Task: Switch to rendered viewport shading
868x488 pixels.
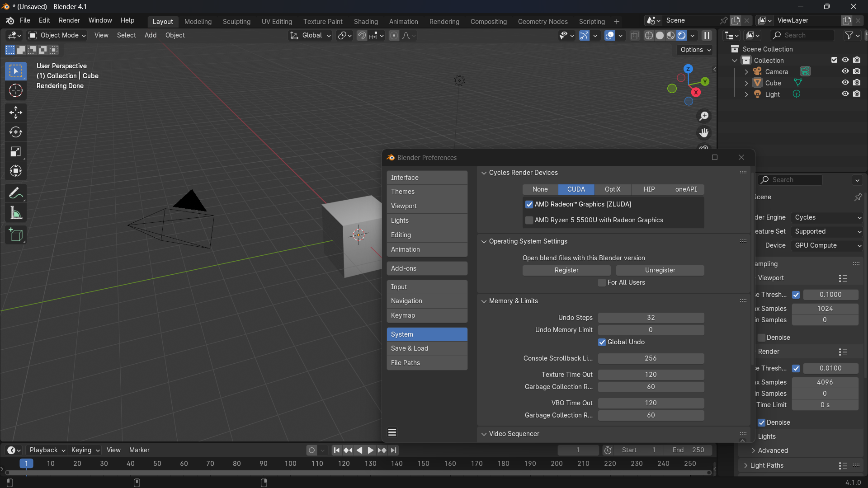Action: (681, 36)
